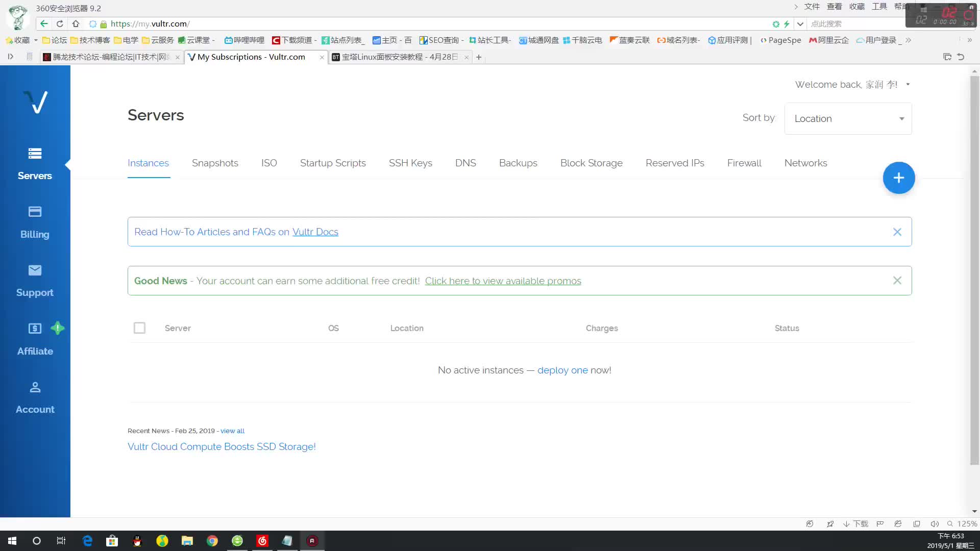The image size is (980, 551).
Task: Click the Vultr logo in the sidebar
Action: 35,102
